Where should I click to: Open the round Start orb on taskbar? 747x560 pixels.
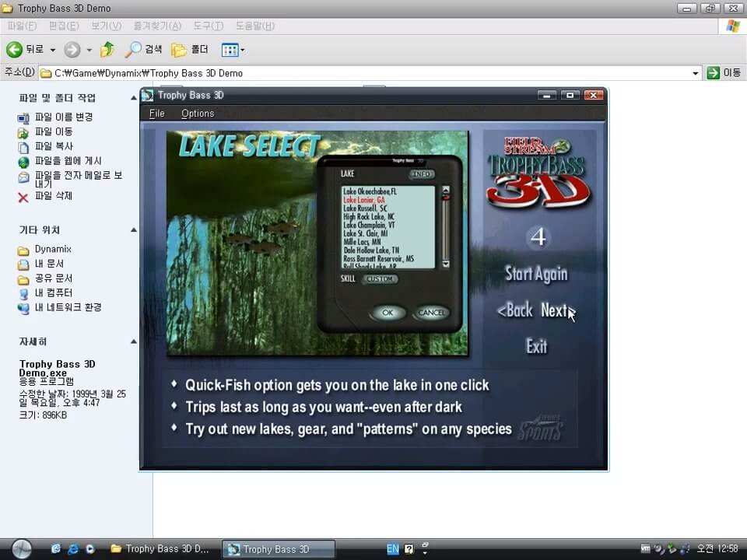pyautogui.click(x=22, y=548)
